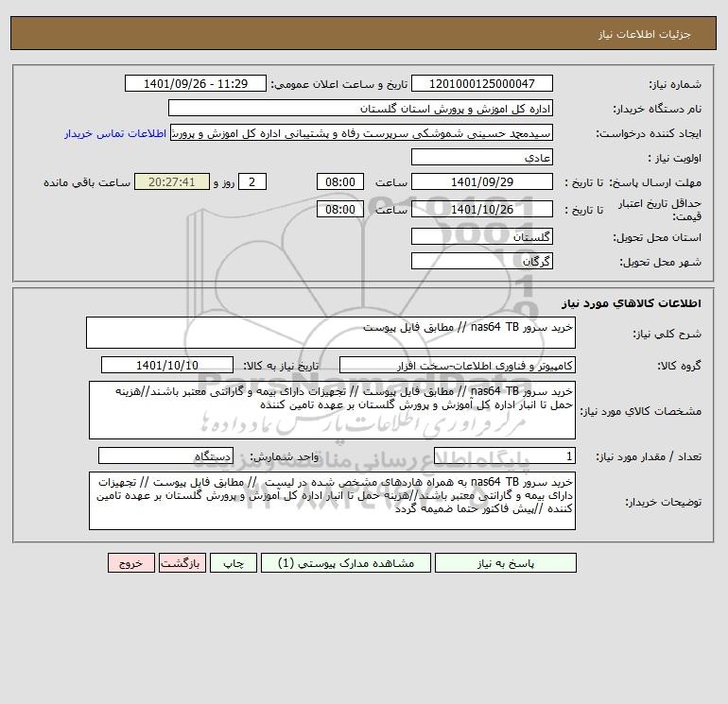Screen dimensions: 728x704
Task: Click the تاریخ نیاز به کالا label
Action: 281,366
